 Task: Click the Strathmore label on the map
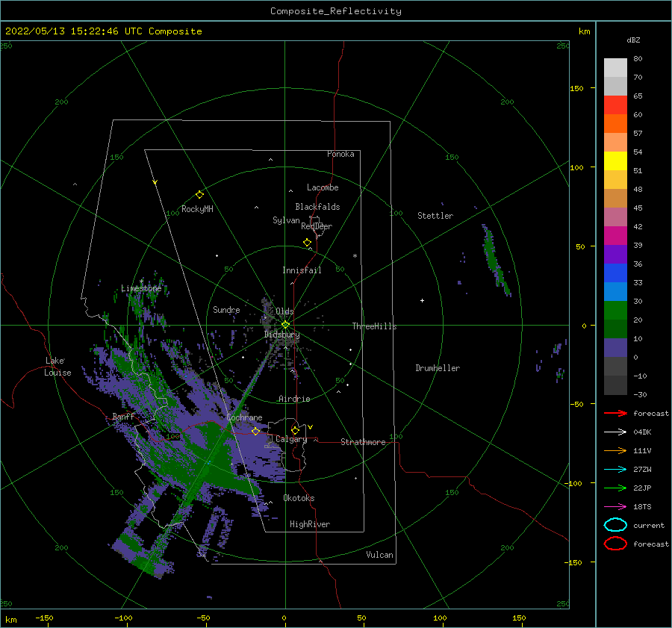pyautogui.click(x=363, y=442)
